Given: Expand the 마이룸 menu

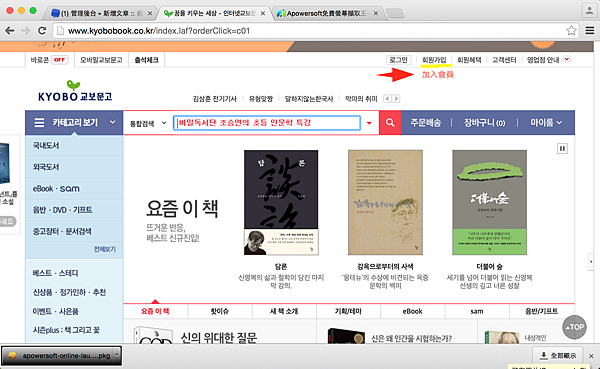Looking at the screenshot, I should point(546,122).
